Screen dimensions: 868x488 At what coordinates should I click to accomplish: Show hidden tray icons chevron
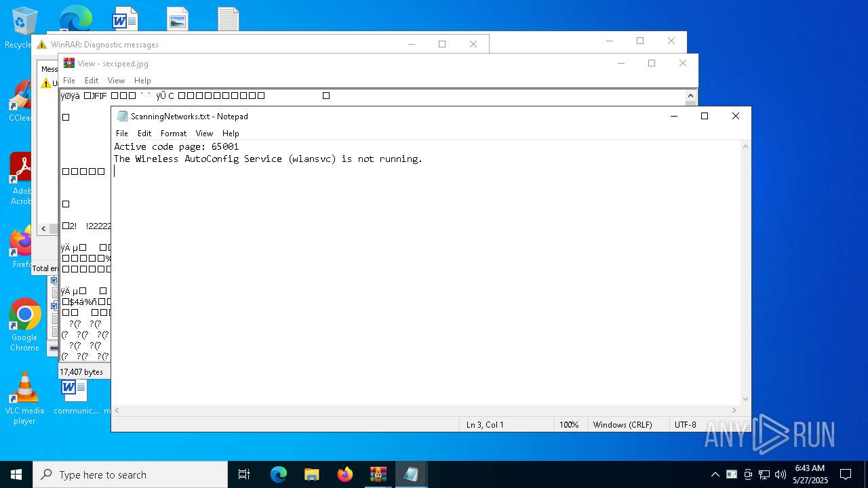715,474
